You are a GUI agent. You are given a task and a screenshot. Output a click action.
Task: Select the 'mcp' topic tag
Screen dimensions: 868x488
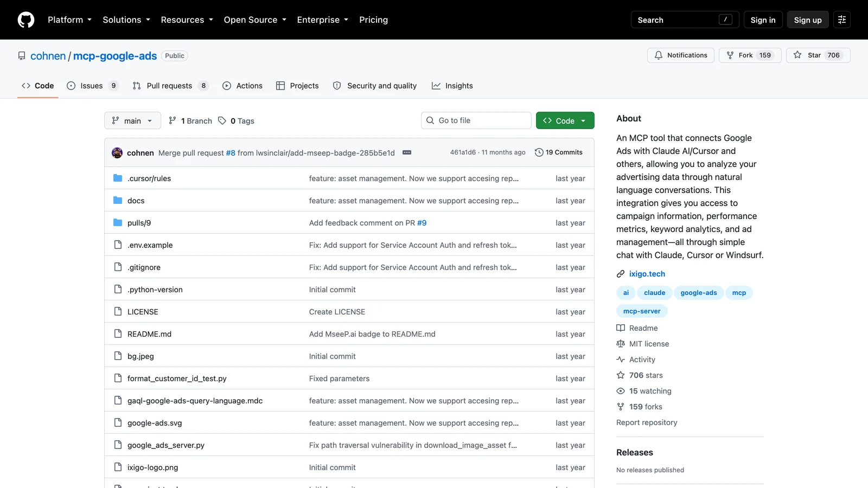[739, 293]
